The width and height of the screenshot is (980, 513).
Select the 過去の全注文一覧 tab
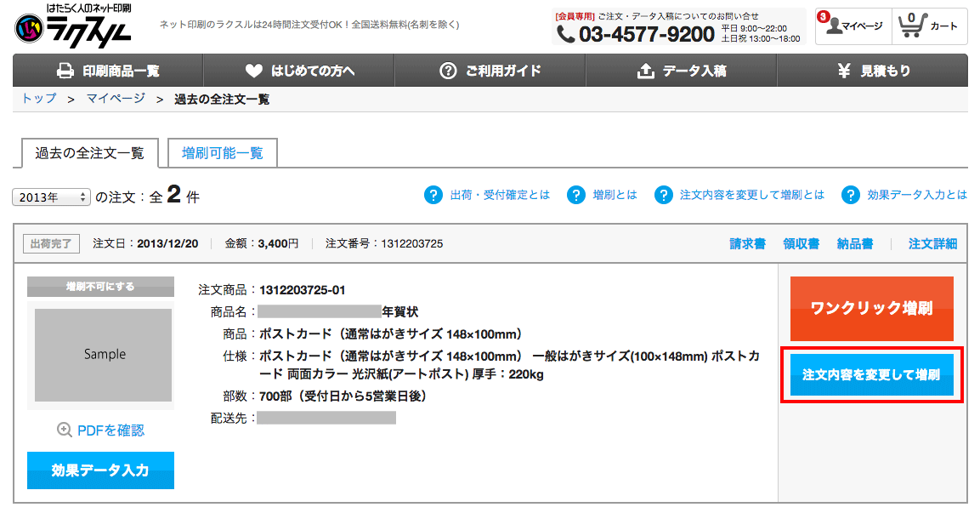click(x=89, y=153)
